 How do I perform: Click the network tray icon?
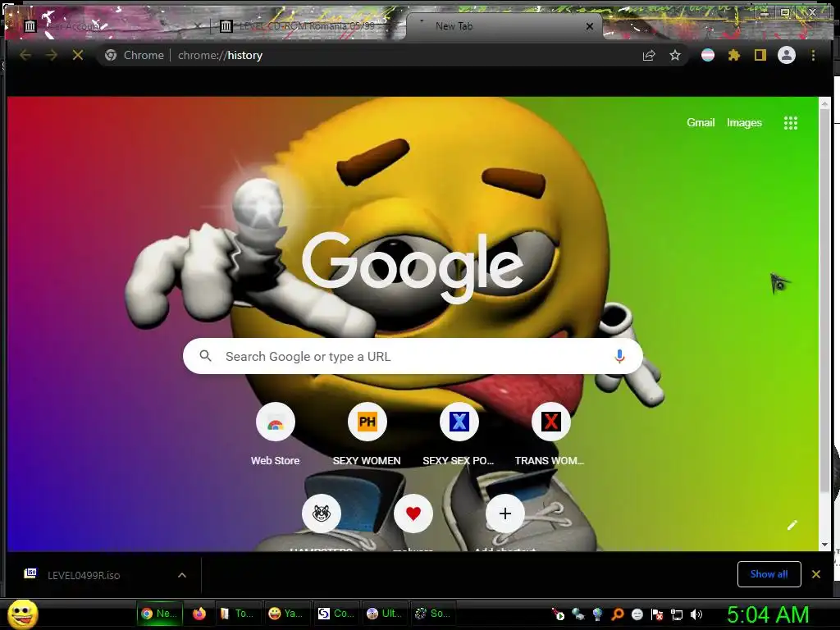(x=677, y=614)
